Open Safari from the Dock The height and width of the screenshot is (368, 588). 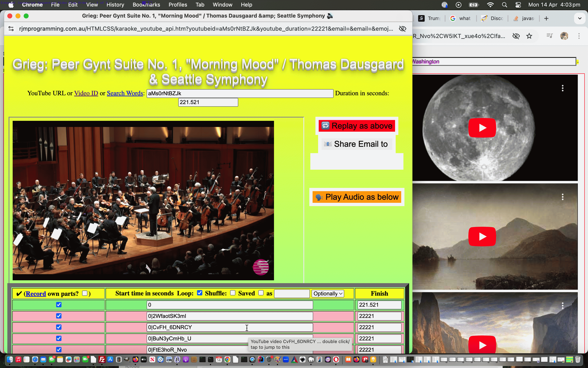pyautogui.click(x=35, y=359)
